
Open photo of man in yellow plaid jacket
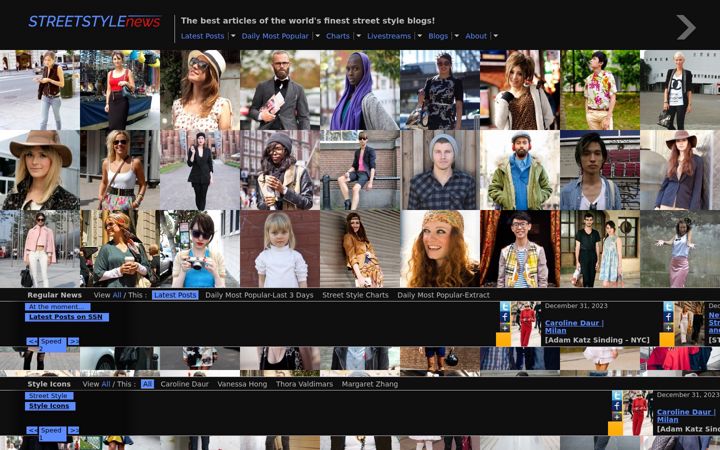click(520, 249)
